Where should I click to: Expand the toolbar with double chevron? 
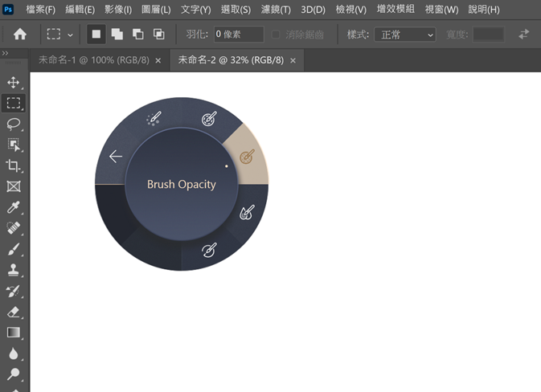pyautogui.click(x=6, y=53)
